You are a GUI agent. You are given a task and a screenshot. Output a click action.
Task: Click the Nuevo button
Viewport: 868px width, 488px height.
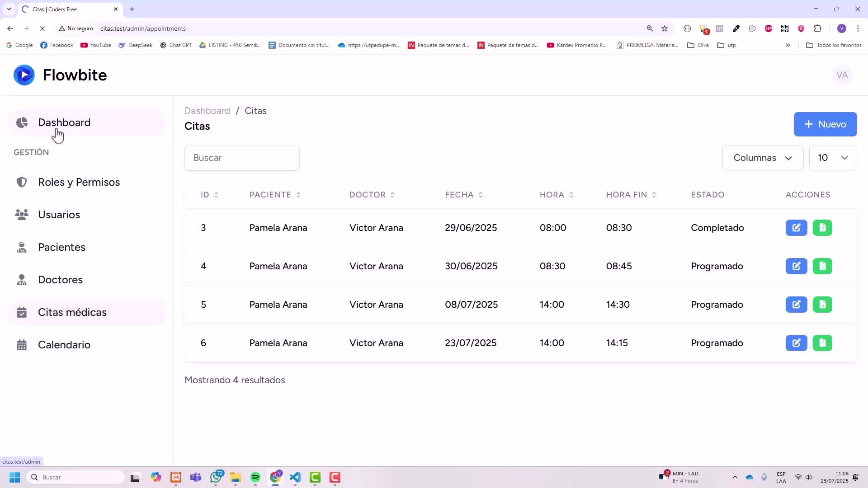pos(825,124)
